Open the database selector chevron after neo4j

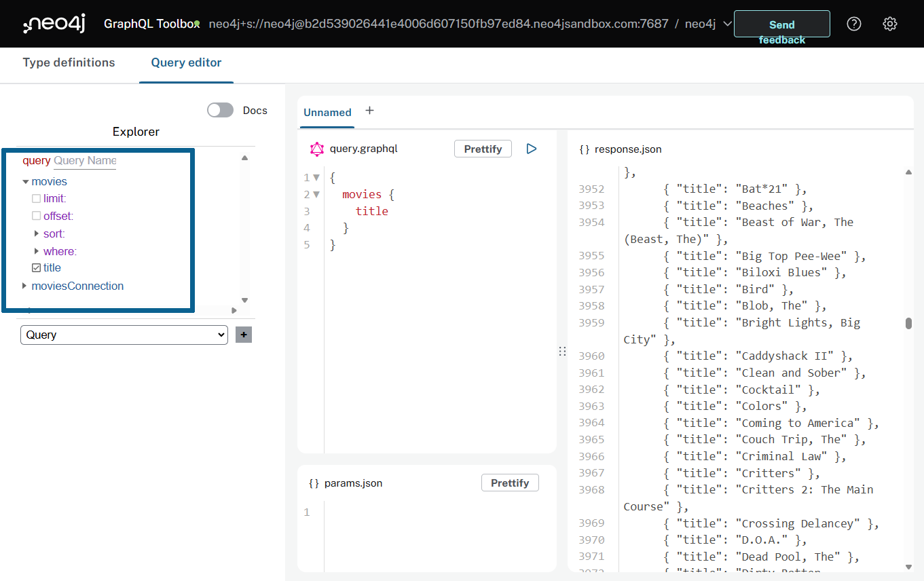(x=727, y=24)
